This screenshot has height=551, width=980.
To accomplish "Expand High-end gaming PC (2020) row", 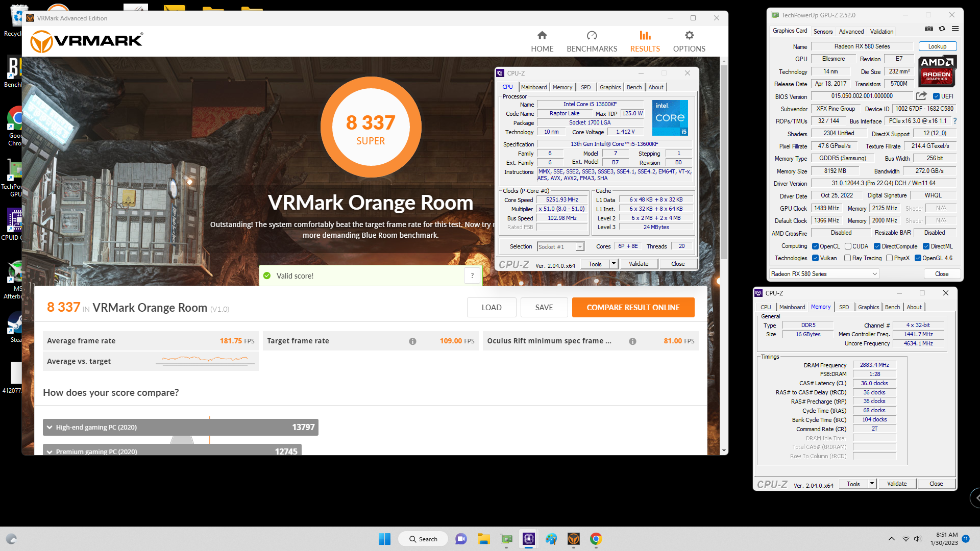I will (x=181, y=427).
